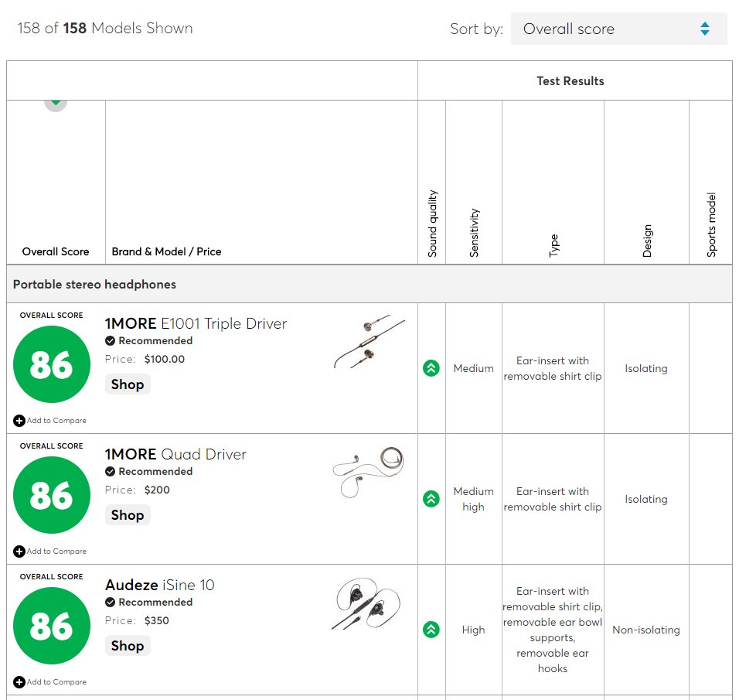
Task: Click the Type column header
Action: (553, 245)
